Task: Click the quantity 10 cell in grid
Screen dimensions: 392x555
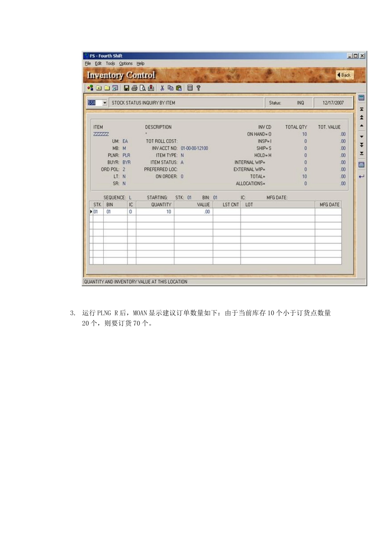Action: (x=155, y=212)
